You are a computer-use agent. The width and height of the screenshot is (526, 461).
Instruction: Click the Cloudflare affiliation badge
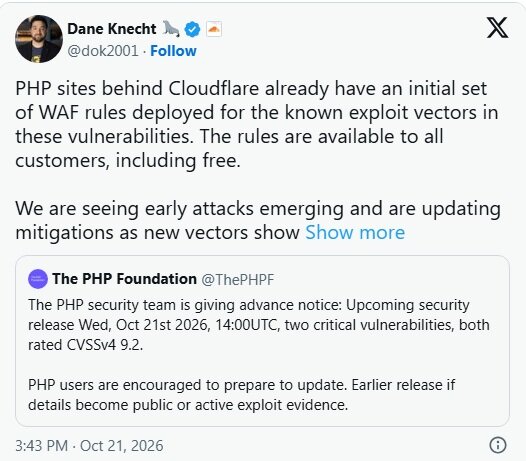pos(214,29)
